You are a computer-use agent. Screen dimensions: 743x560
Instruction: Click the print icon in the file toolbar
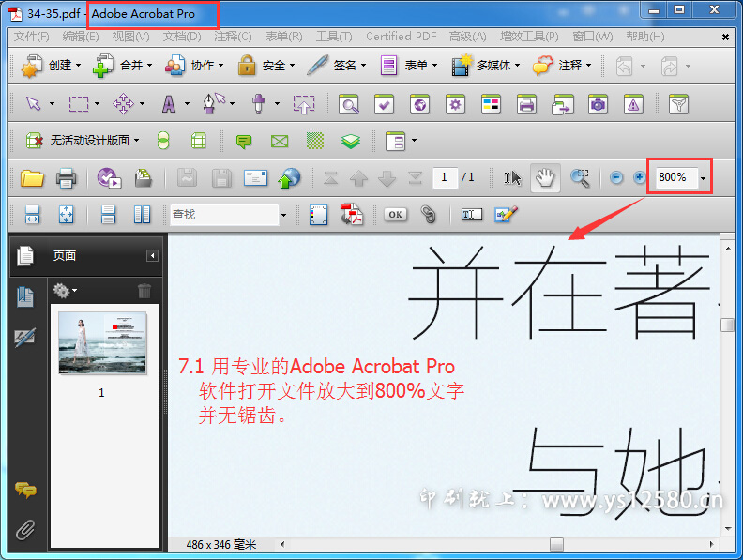click(66, 177)
